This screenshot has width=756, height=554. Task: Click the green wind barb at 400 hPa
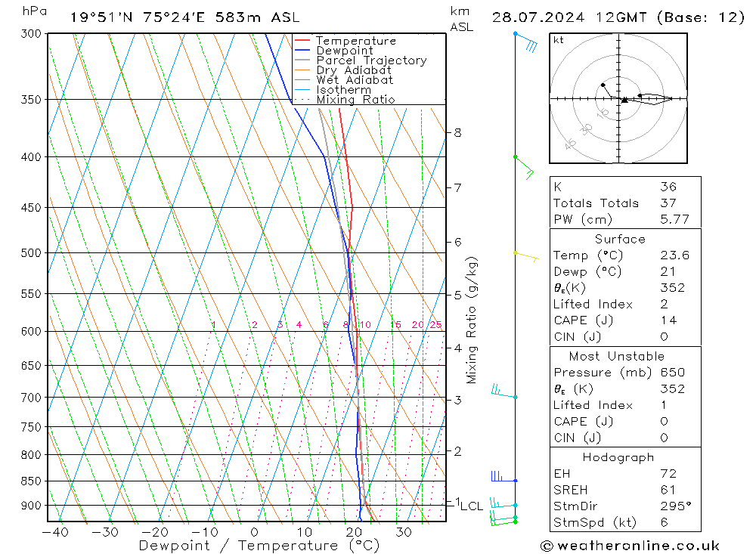(x=525, y=167)
